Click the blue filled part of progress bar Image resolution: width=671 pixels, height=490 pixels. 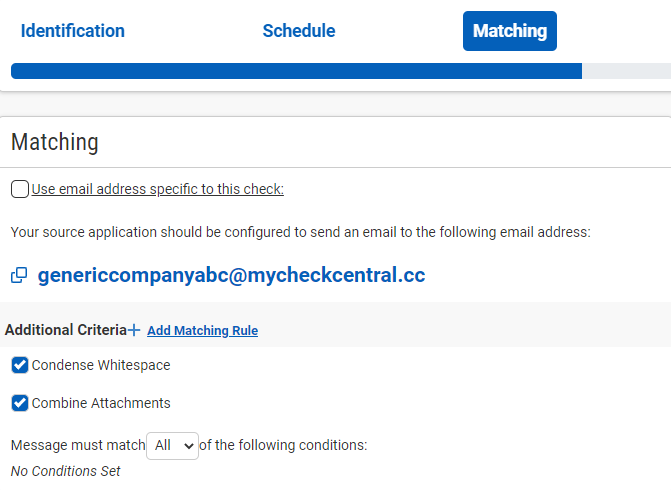296,71
